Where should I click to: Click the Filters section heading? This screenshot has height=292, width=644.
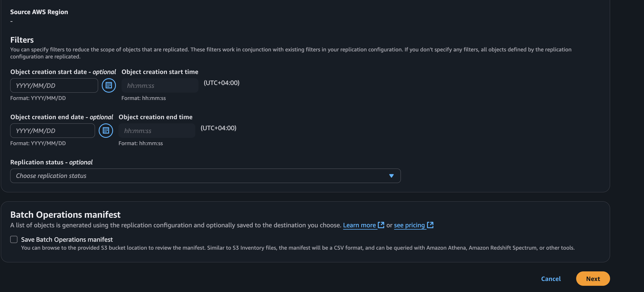click(x=22, y=40)
